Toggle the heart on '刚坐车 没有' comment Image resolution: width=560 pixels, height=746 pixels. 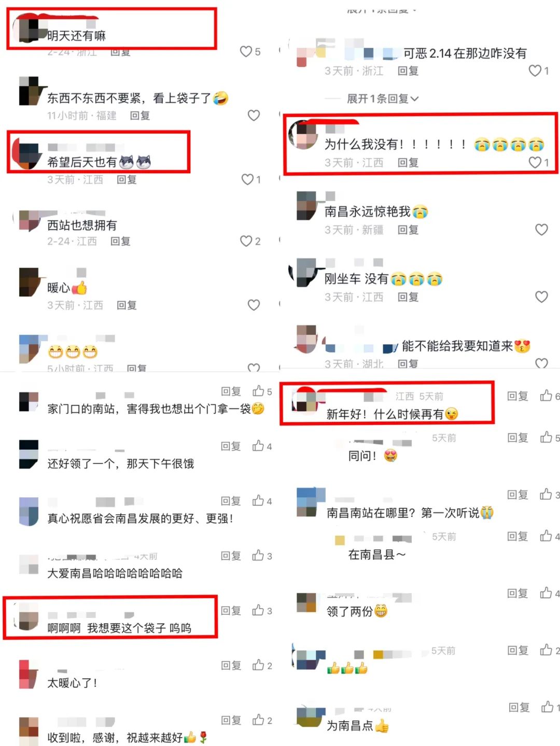pyautogui.click(x=541, y=297)
